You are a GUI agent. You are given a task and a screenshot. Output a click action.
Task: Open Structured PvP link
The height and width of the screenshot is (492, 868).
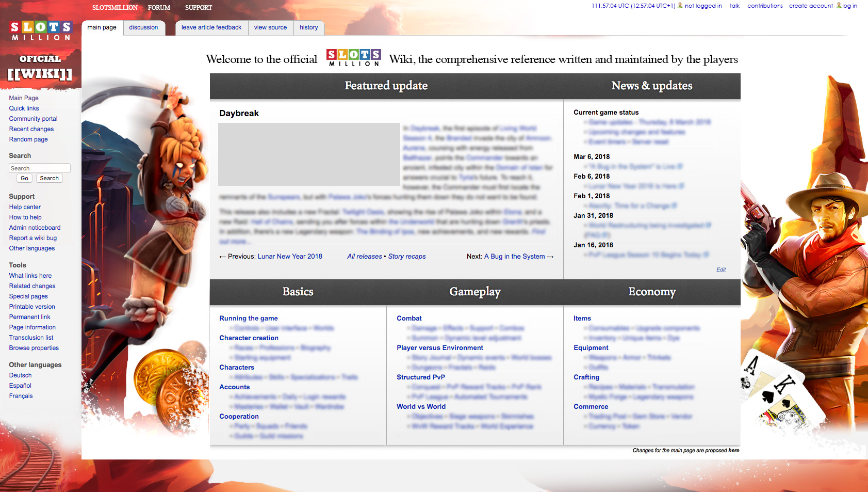click(421, 377)
